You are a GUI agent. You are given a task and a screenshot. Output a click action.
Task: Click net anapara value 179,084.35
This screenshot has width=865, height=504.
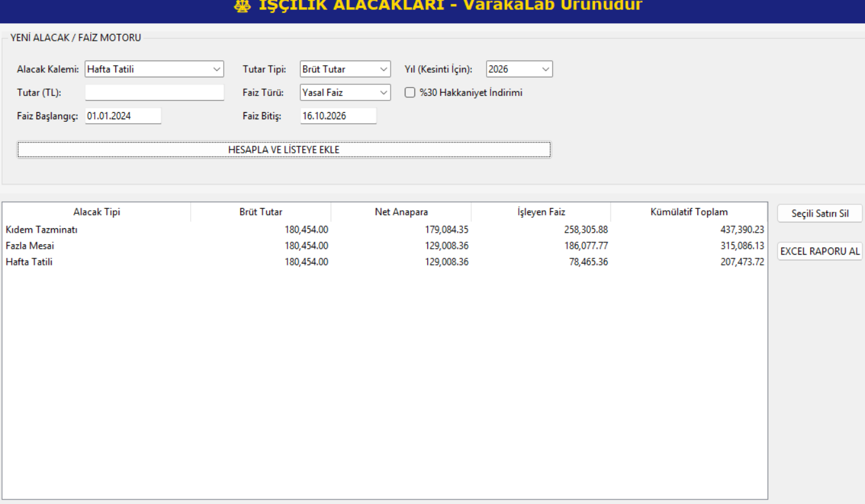coord(447,229)
